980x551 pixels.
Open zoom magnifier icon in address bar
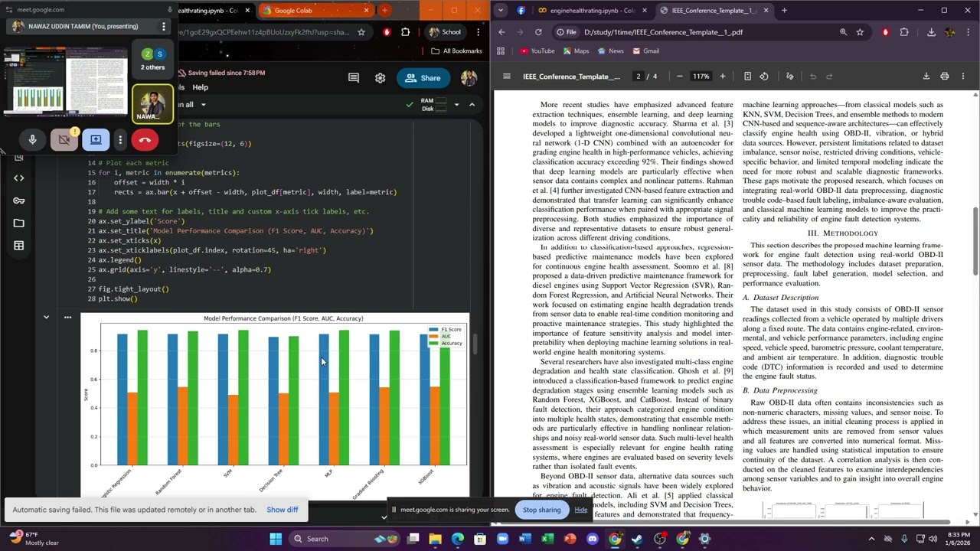click(843, 32)
